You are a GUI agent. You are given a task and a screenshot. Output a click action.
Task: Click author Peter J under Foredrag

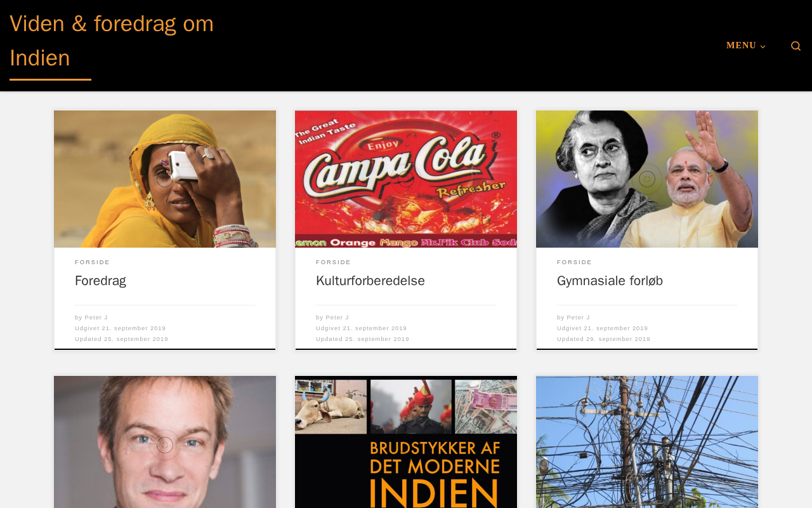96,317
